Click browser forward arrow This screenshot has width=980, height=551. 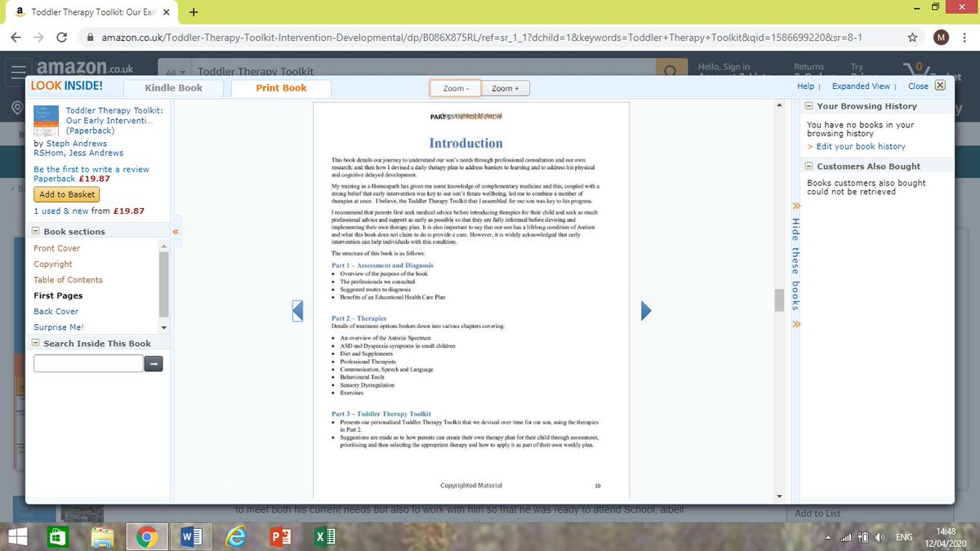tap(39, 38)
